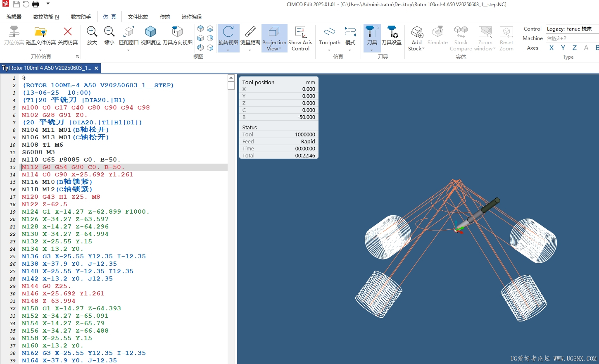Toggle the X axis type
Screen dimensions: 599x364
coord(551,48)
